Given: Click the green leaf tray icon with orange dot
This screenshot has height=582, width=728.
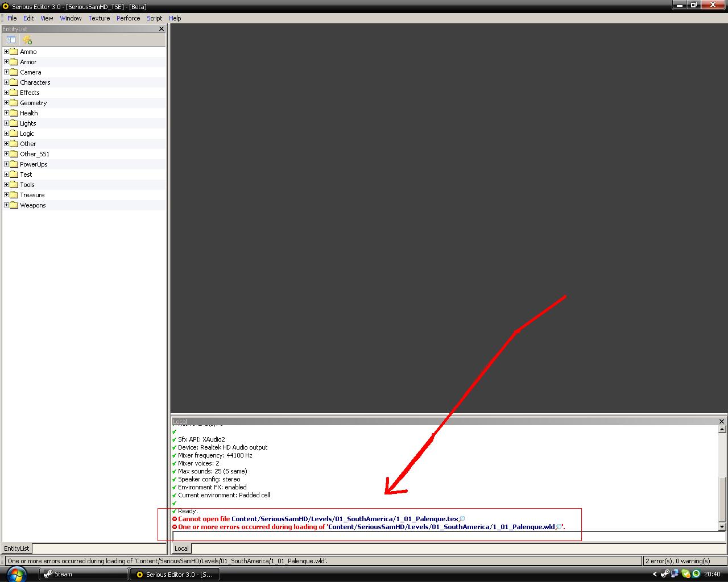Looking at the screenshot, I should point(686,574).
